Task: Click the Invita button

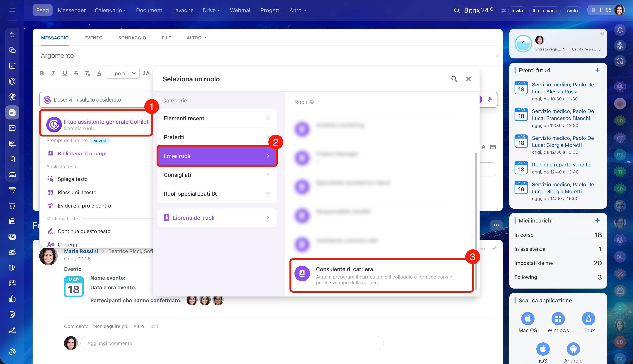Action: pos(517,11)
